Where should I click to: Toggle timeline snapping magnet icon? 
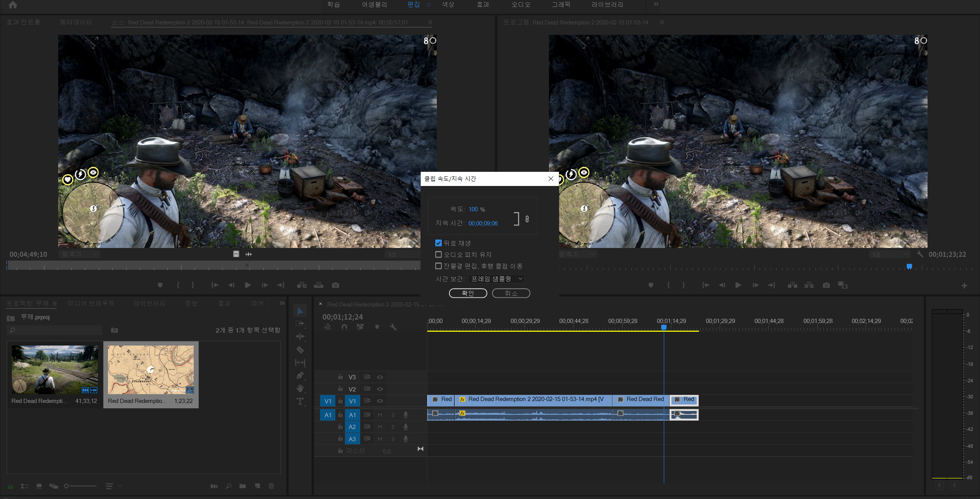click(x=344, y=327)
